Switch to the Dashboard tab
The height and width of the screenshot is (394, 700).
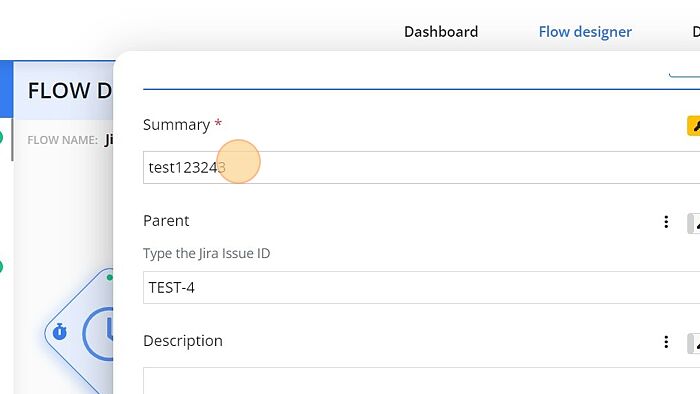pyautogui.click(x=441, y=32)
